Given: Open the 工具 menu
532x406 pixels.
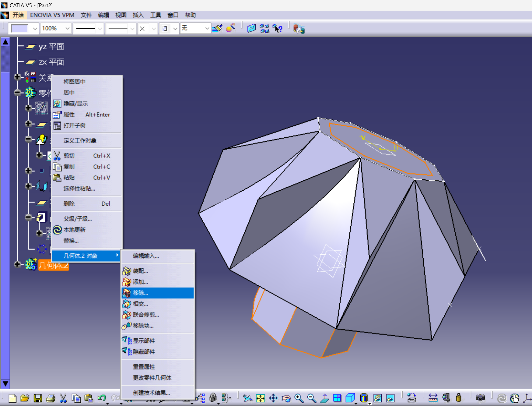Looking at the screenshot, I should point(156,15).
